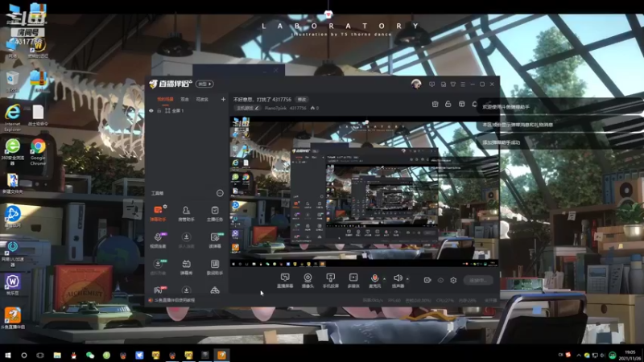Image resolution: width=644 pixels, height=362 pixels.
Task: Open Task View on the taskbar
Action: point(40,355)
